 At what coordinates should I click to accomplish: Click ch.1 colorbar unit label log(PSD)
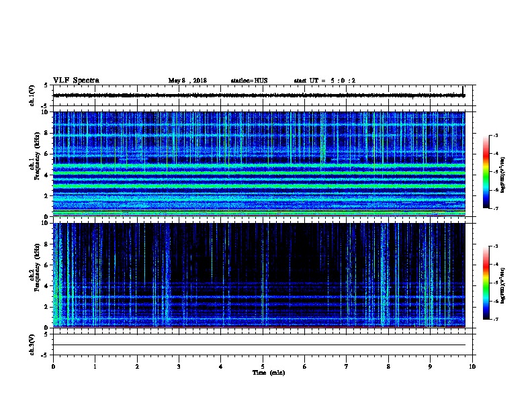tap(503, 175)
